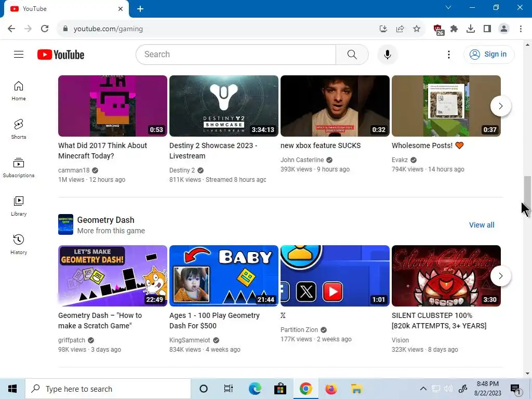Go to Home in sidebar
The height and width of the screenshot is (399, 532).
point(19,91)
